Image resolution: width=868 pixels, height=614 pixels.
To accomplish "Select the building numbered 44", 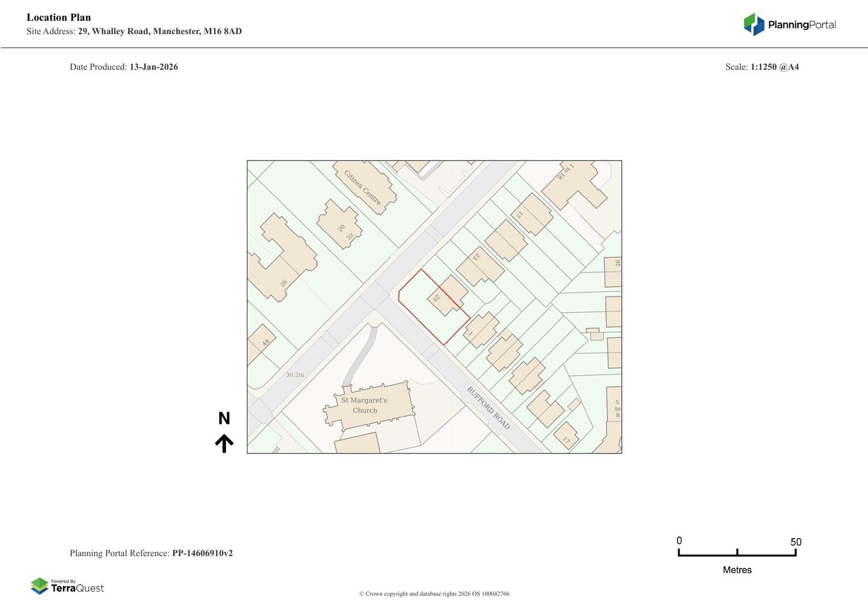I will coord(261,344).
